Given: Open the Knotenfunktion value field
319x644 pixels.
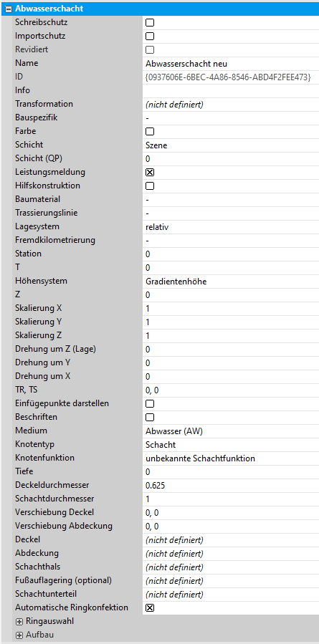Looking at the screenshot, I should click(x=231, y=458).
